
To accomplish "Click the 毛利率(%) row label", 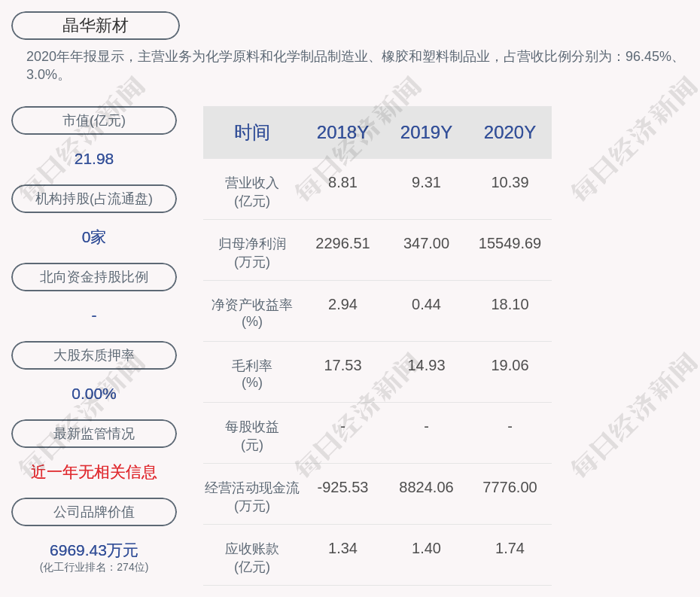I will (x=252, y=374).
